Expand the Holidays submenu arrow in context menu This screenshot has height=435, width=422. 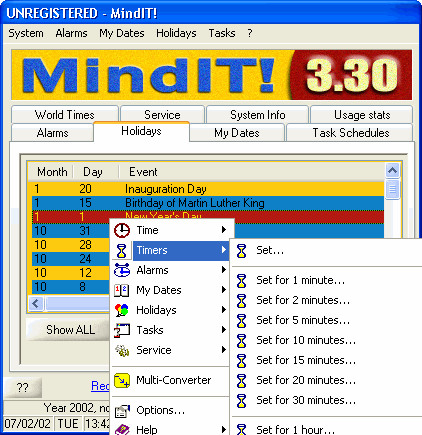(x=224, y=310)
